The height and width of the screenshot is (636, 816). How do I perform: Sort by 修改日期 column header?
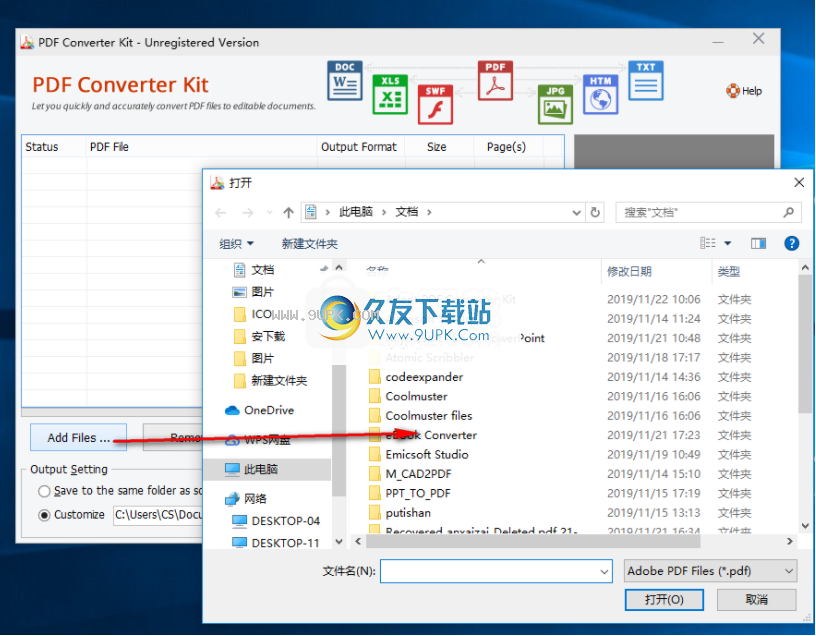[x=629, y=271]
